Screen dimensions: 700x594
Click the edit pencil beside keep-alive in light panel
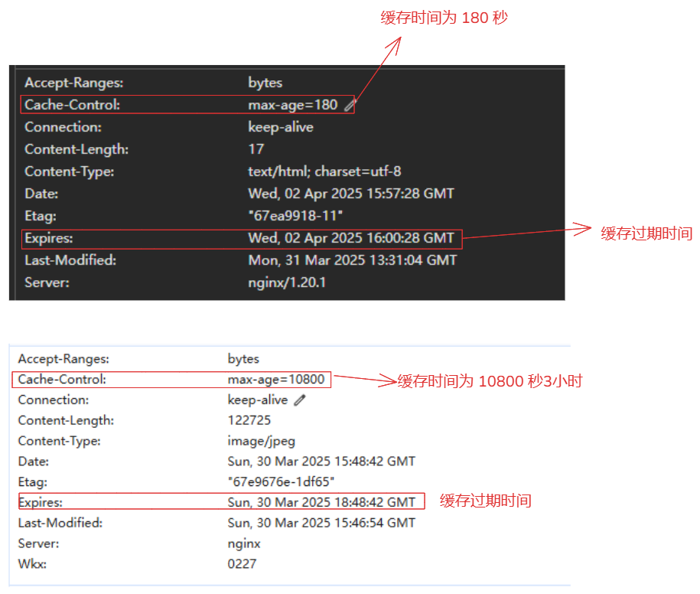300,400
